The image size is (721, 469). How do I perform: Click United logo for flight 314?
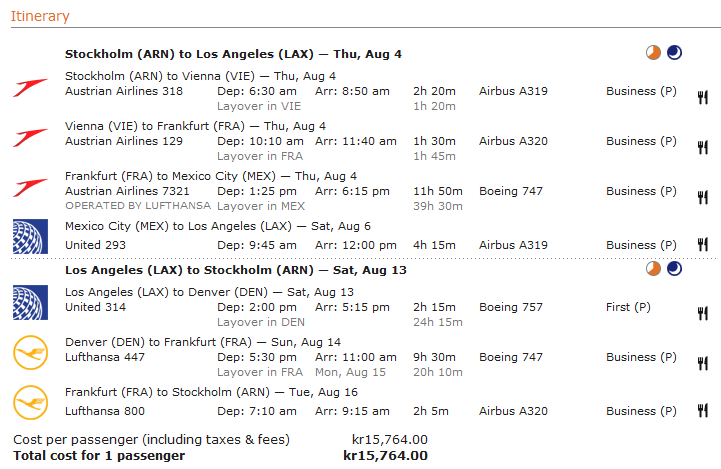pos(30,303)
